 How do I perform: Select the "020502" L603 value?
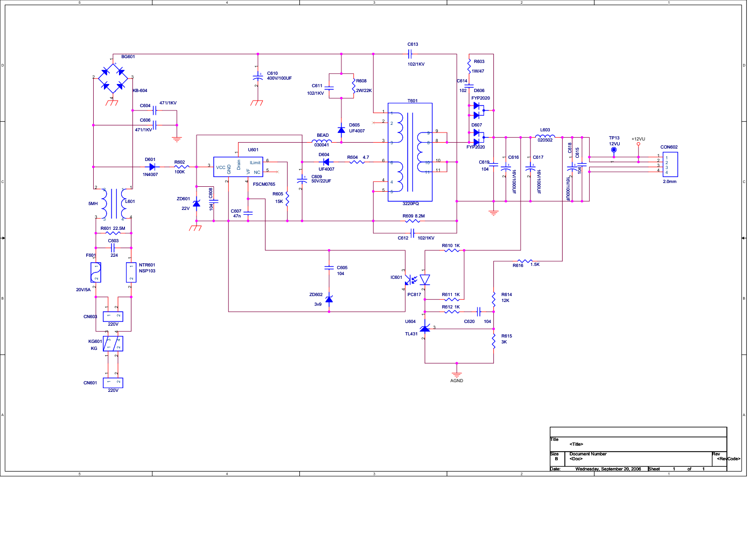pos(545,140)
